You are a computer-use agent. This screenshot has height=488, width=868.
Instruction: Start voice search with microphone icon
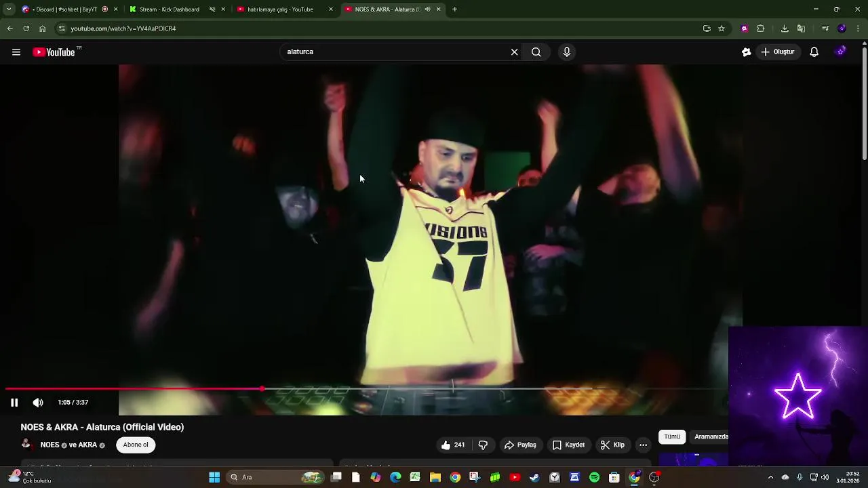pyautogui.click(x=567, y=52)
